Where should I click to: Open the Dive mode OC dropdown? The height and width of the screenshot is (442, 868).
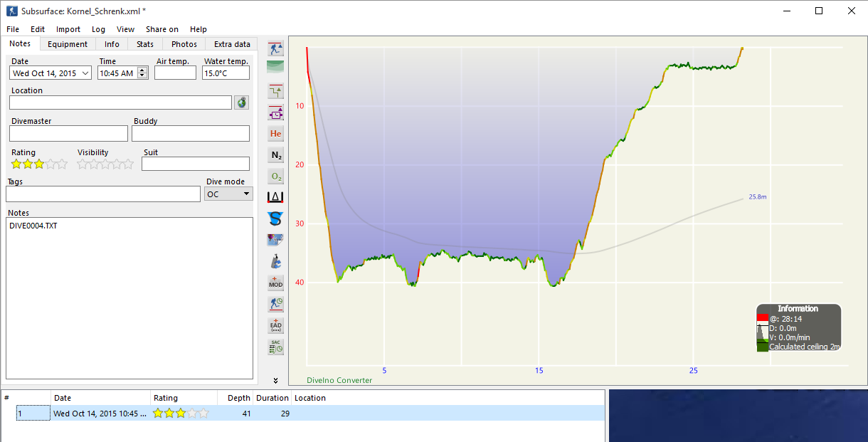pos(228,194)
